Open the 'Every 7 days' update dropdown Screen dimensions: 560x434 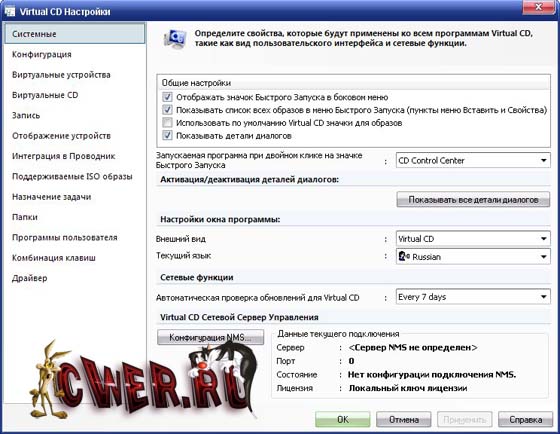pyautogui.click(x=473, y=297)
